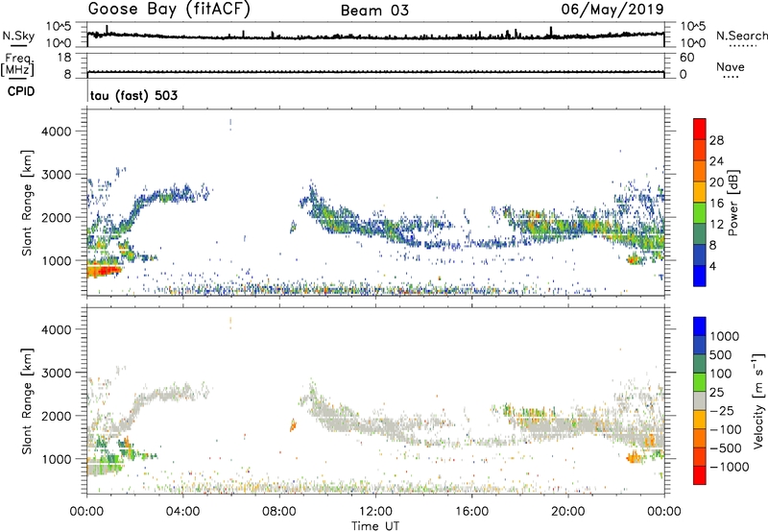Click the '18' frequency axis tick label
768x532 pixels.
[64, 58]
